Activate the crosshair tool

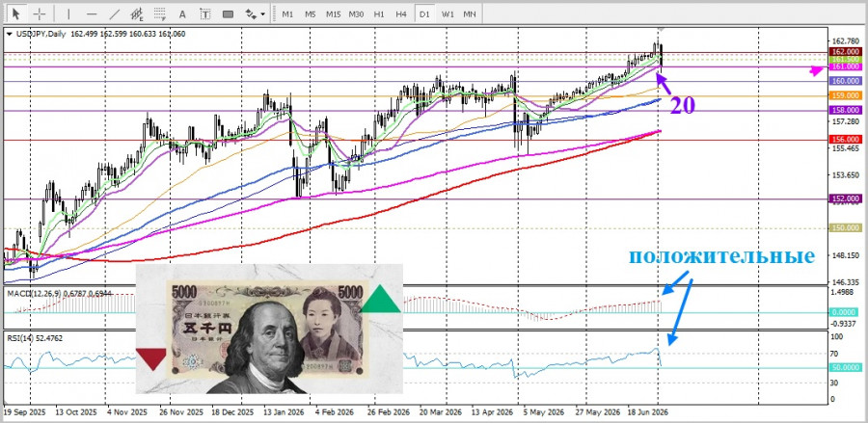(x=40, y=13)
